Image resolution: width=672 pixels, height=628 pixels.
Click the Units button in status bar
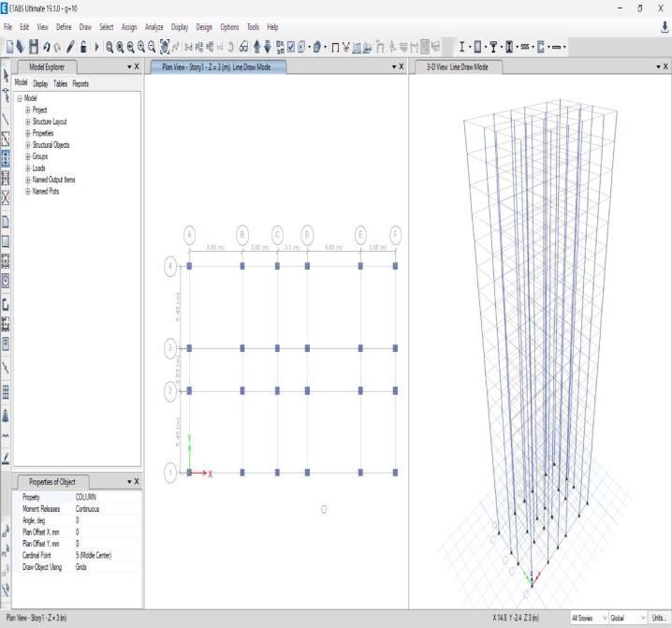(x=659, y=618)
